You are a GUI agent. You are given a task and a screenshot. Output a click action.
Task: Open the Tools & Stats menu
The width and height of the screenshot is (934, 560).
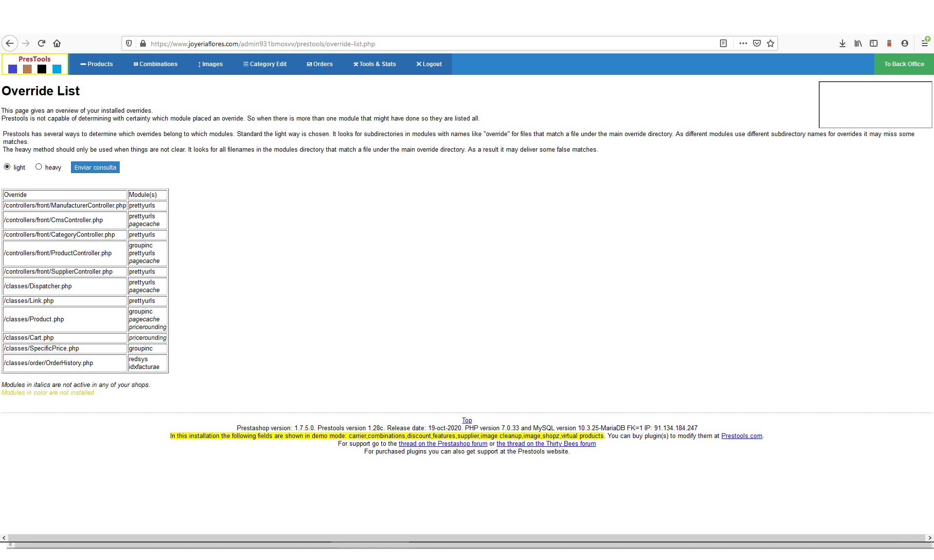pos(375,64)
